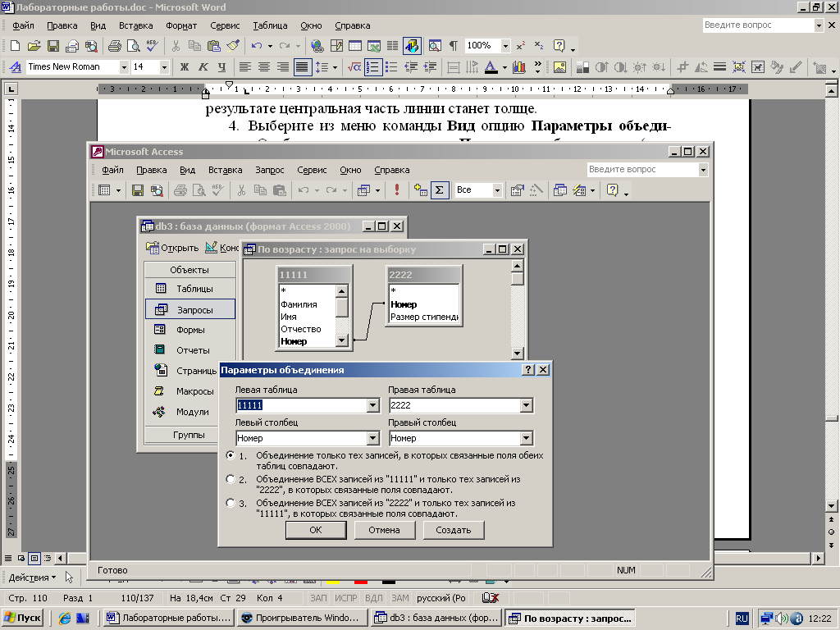Click Run query exclamation icon in Access
Image resolution: width=840 pixels, height=630 pixels.
tap(397, 190)
